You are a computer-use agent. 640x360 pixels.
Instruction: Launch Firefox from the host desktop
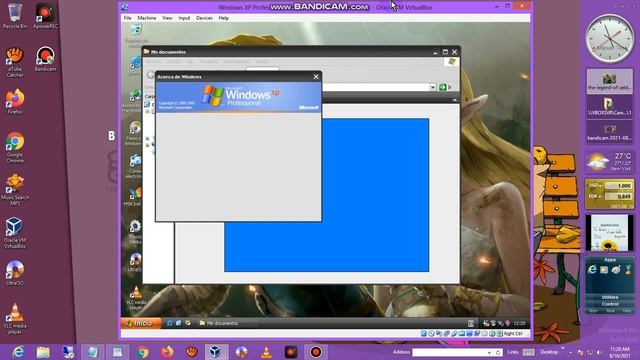click(15, 102)
